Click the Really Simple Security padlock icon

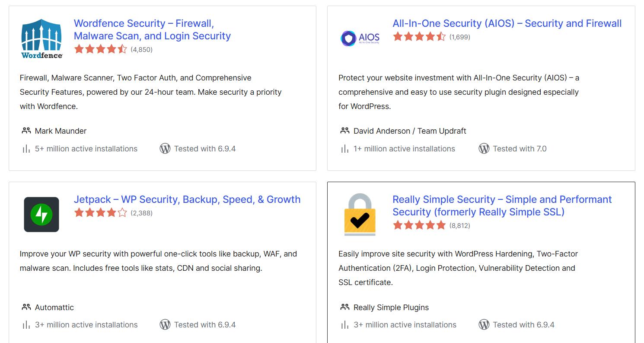pos(360,215)
